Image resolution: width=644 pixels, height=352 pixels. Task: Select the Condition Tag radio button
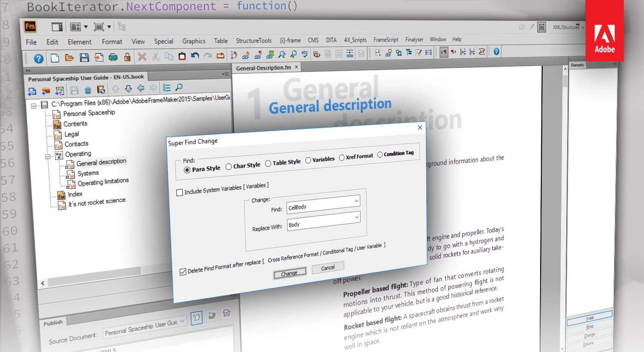coord(380,155)
